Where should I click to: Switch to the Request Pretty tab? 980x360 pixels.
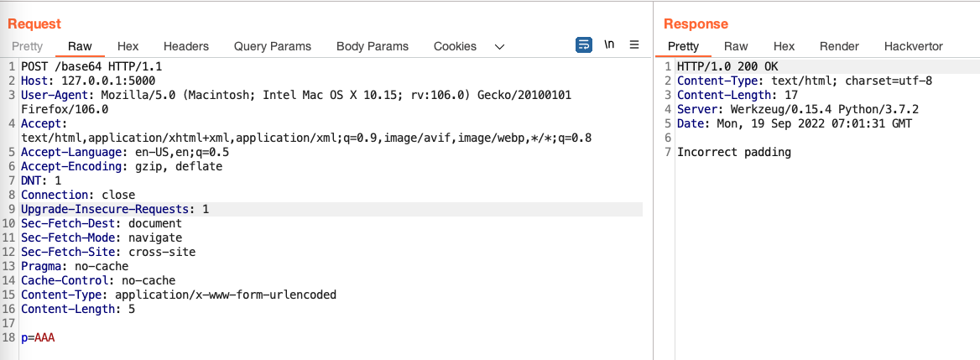click(x=27, y=47)
